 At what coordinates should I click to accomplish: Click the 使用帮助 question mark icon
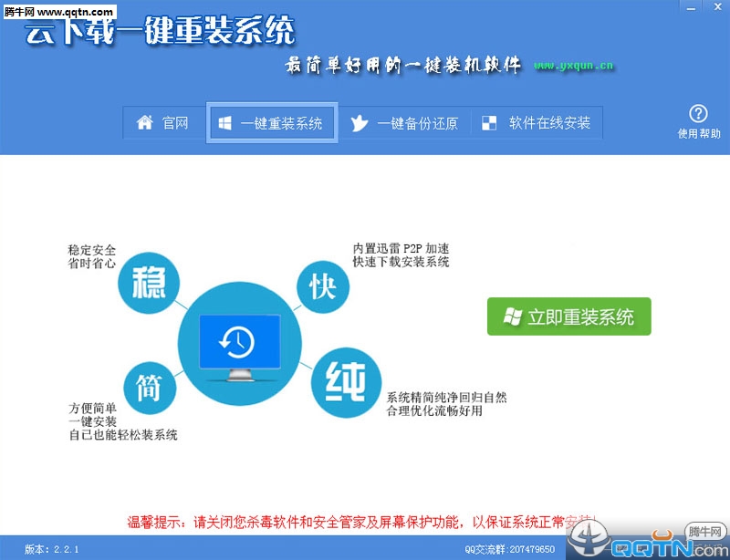[x=698, y=114]
